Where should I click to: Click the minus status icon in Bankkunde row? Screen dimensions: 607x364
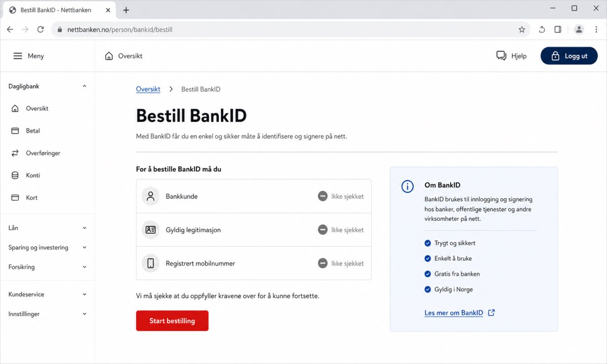point(323,196)
